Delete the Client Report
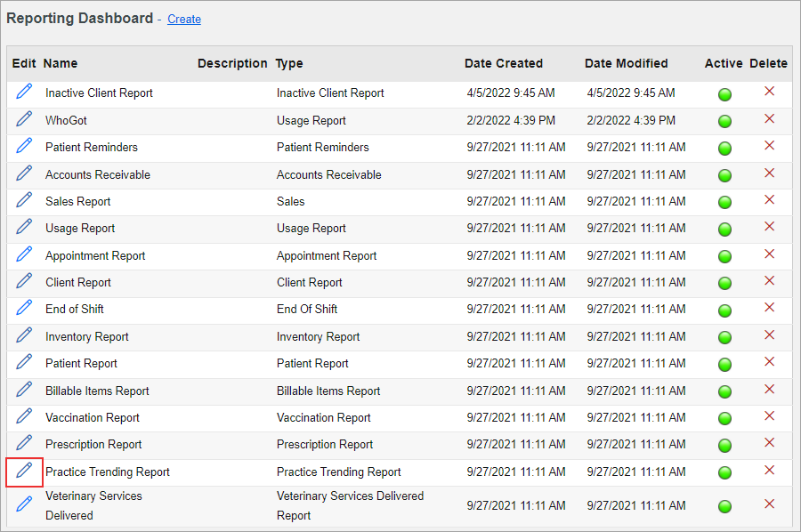The image size is (801, 532). tap(769, 281)
